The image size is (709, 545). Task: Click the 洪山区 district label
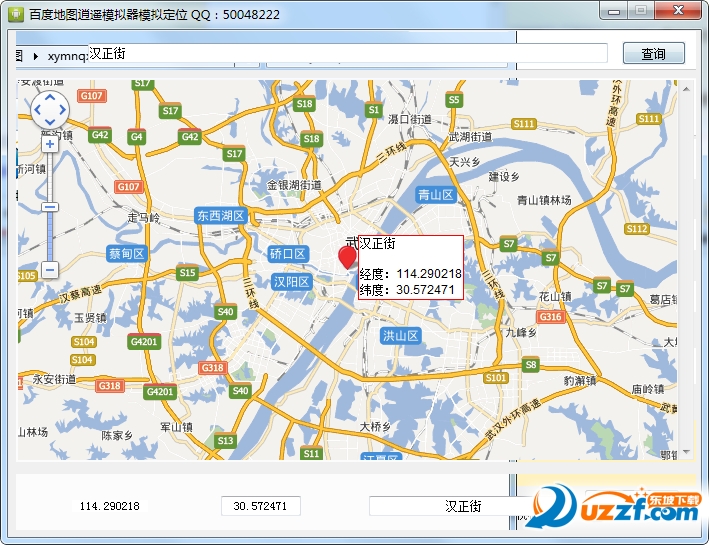400,336
